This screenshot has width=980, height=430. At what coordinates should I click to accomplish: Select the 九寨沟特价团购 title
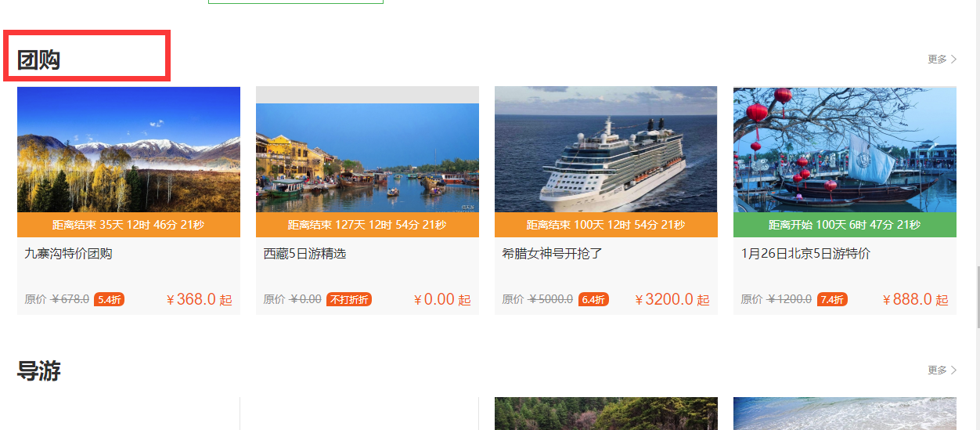pyautogui.click(x=69, y=254)
